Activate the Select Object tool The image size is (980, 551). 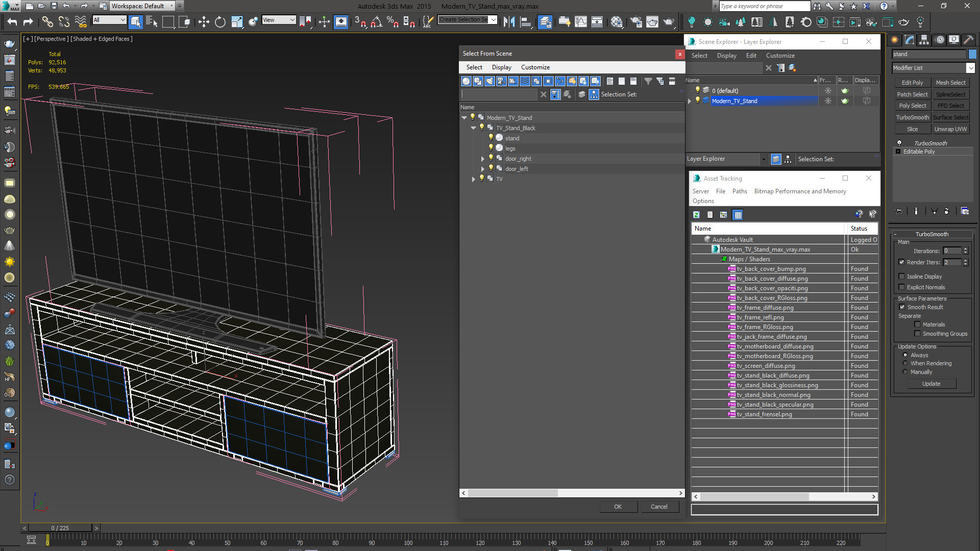pyautogui.click(x=135, y=21)
